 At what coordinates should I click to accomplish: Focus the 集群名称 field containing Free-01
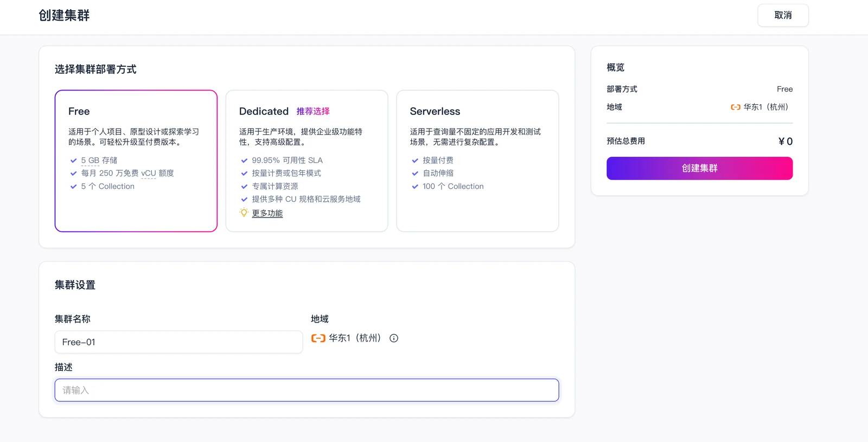pos(178,342)
